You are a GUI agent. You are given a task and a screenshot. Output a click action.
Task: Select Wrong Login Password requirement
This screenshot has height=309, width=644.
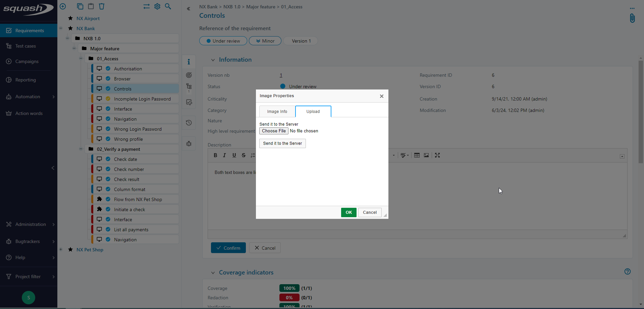tap(138, 129)
